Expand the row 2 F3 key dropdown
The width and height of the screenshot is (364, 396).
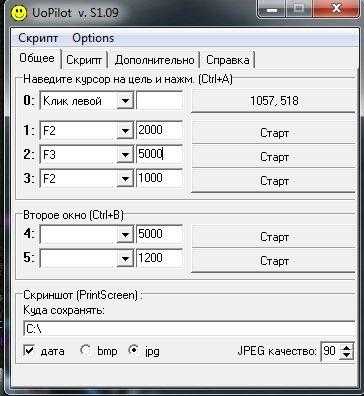click(x=125, y=155)
